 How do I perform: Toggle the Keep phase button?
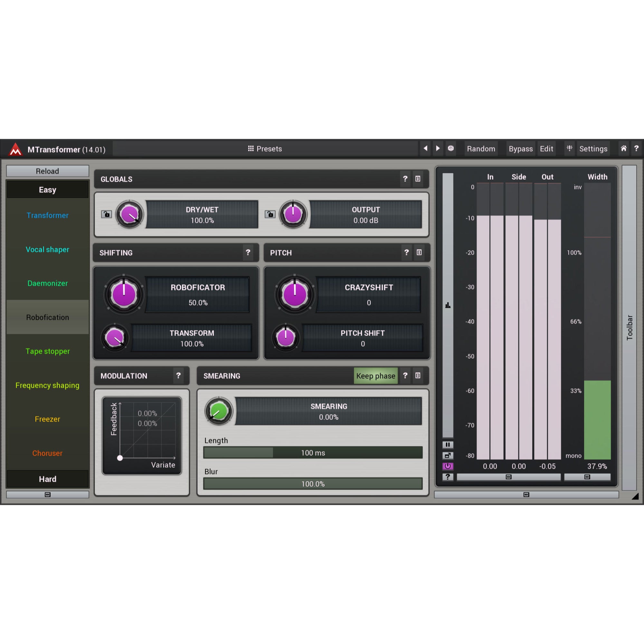pyautogui.click(x=376, y=376)
